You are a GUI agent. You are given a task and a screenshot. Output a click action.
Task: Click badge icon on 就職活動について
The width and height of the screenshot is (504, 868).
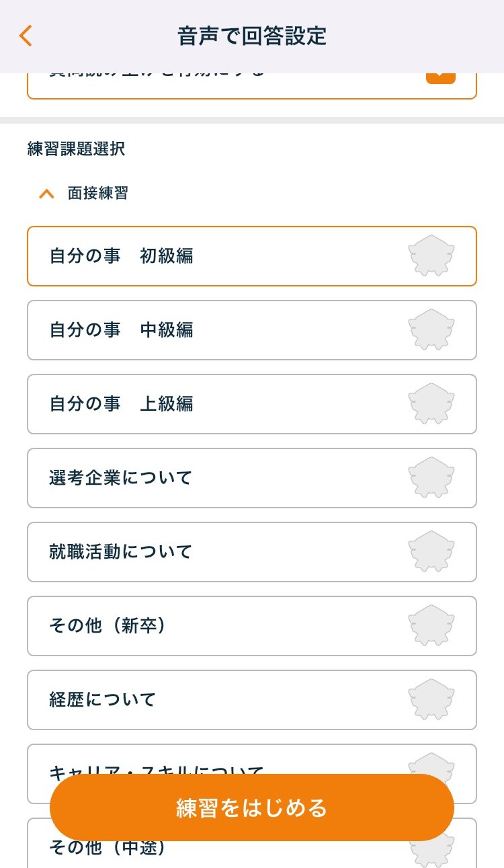point(431,552)
